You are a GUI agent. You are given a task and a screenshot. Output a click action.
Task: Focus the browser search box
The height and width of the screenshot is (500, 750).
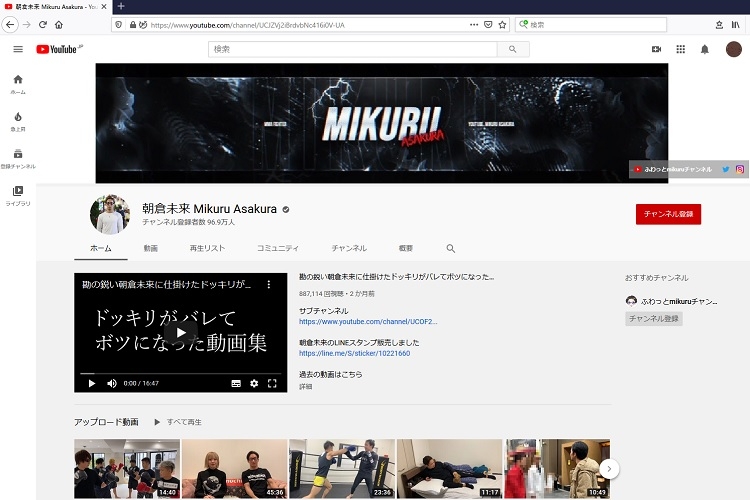(591, 25)
